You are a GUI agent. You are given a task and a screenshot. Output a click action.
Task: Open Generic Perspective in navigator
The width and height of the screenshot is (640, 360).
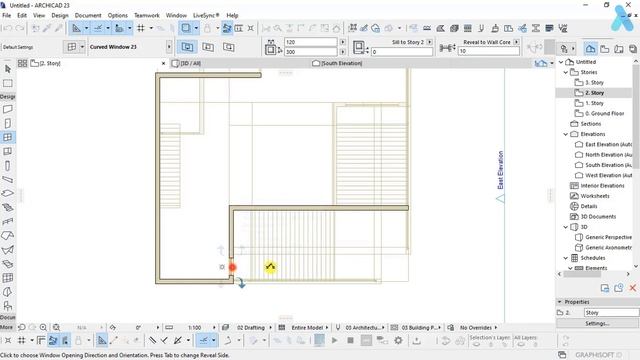(x=608, y=237)
